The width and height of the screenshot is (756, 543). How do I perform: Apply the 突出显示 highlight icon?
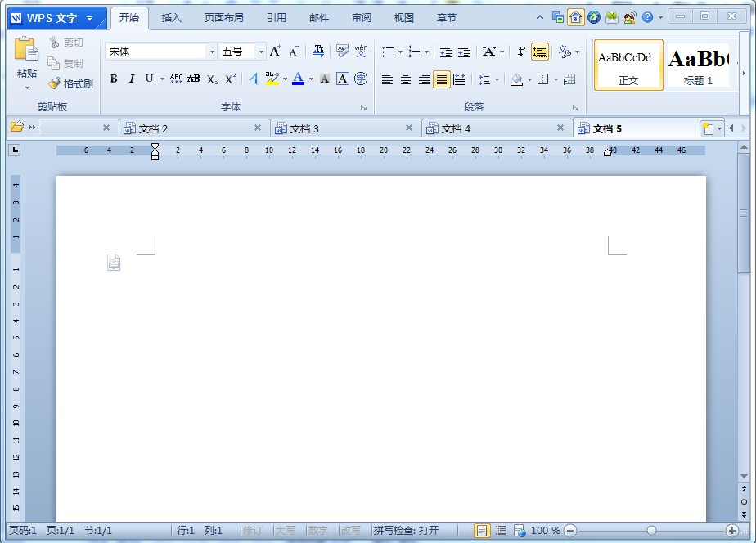click(272, 79)
